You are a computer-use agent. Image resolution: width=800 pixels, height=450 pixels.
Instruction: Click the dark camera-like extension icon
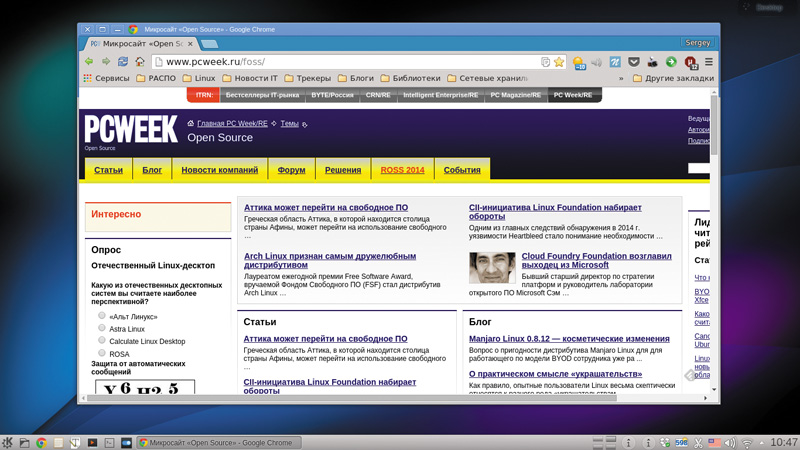coord(653,62)
